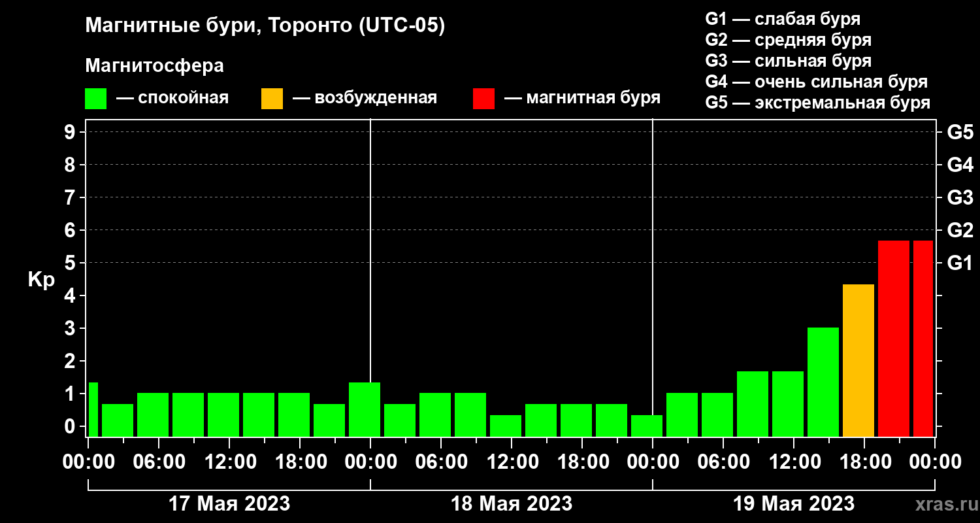Click the '06:00' time label under 17 May
This screenshot has height=523, width=980.
pos(159,462)
